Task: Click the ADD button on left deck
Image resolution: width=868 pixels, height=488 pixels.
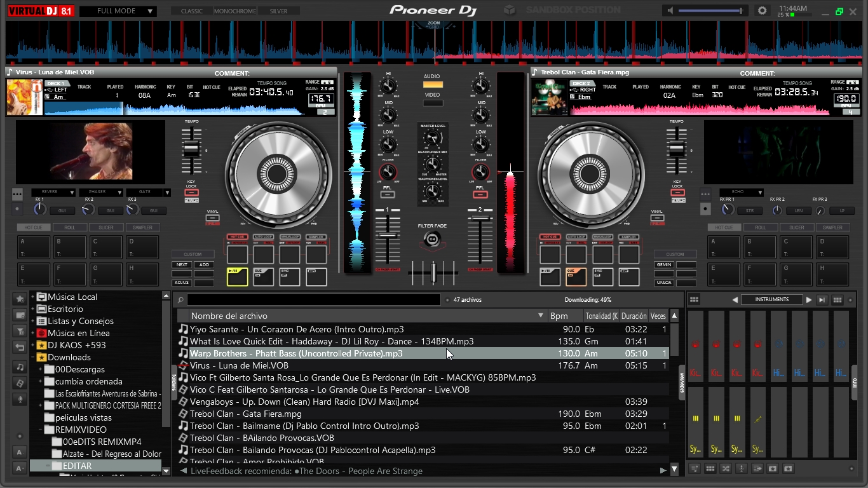Action: [x=204, y=265]
